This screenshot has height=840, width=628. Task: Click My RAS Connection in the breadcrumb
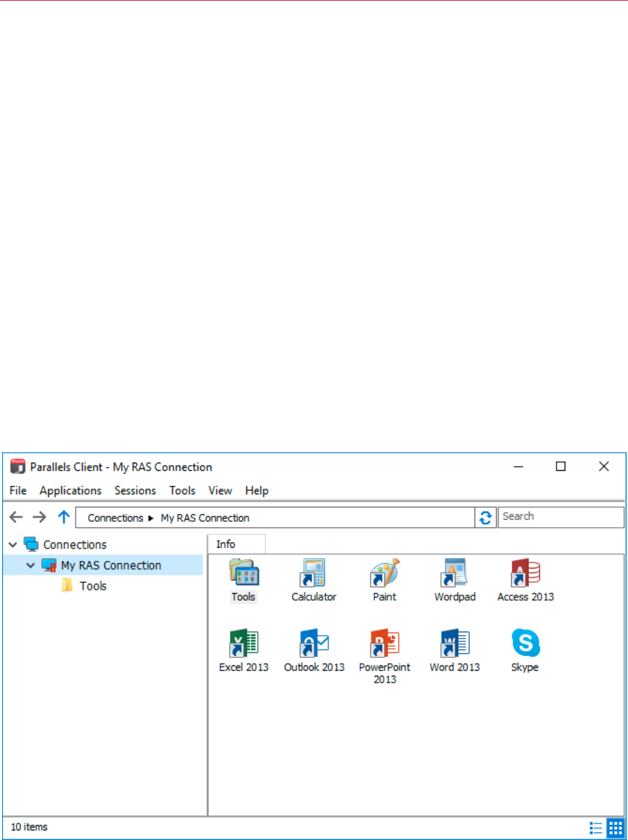point(205,518)
